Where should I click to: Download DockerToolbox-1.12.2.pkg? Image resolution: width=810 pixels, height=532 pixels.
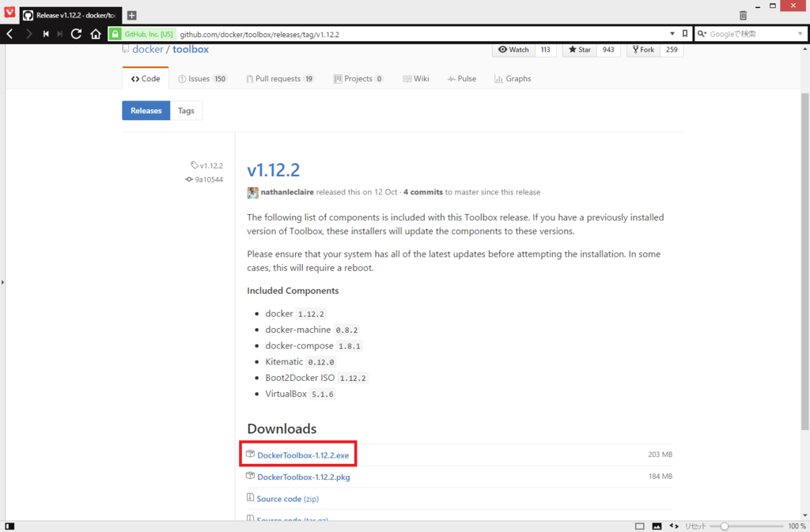tap(304, 477)
